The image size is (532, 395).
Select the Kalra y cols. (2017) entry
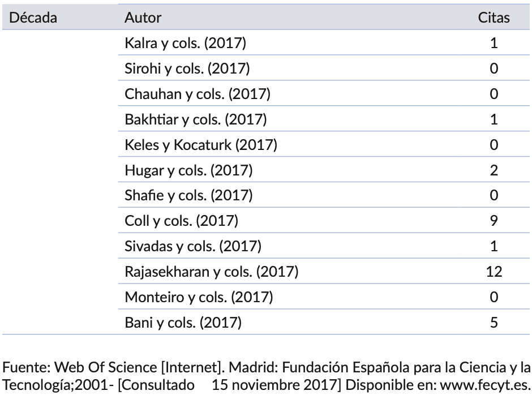186,43
